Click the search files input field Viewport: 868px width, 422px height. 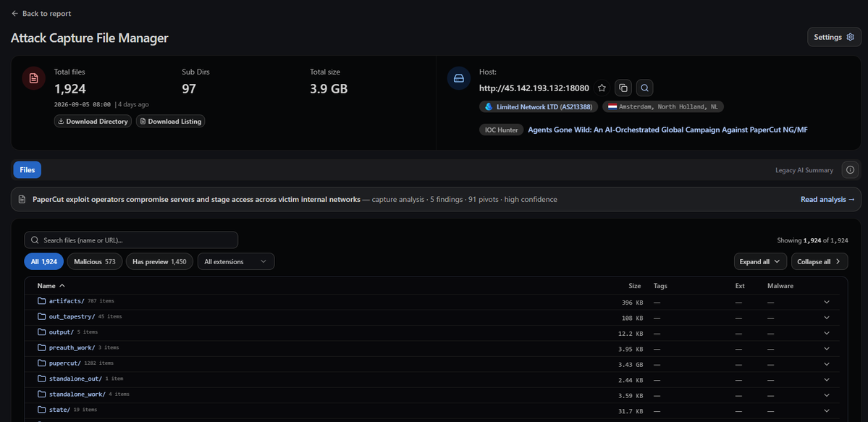(131, 240)
